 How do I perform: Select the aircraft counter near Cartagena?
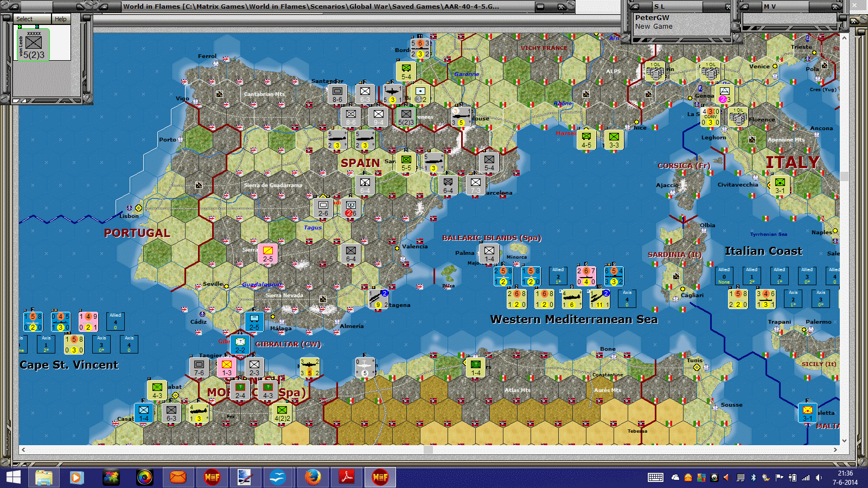378,299
